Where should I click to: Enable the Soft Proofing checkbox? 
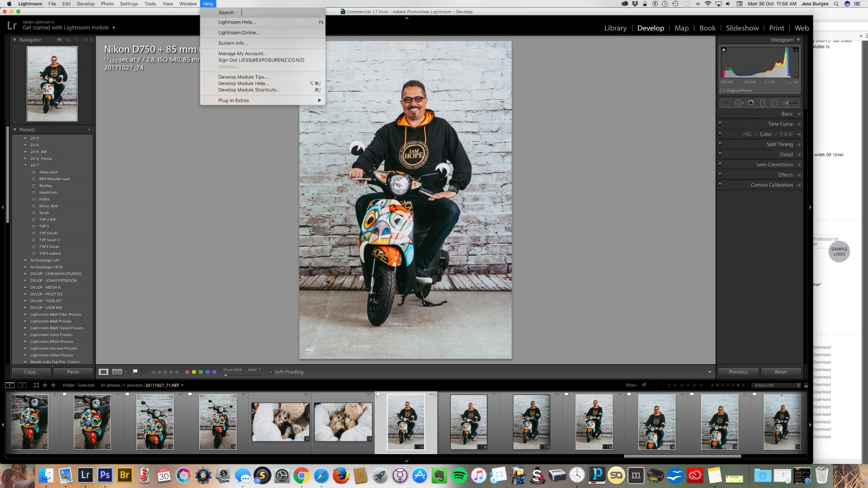[271, 372]
